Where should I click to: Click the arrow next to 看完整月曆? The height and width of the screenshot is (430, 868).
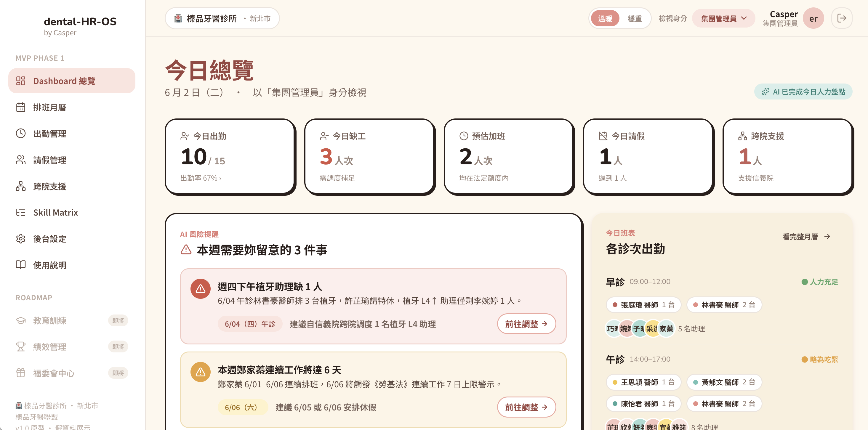827,236
